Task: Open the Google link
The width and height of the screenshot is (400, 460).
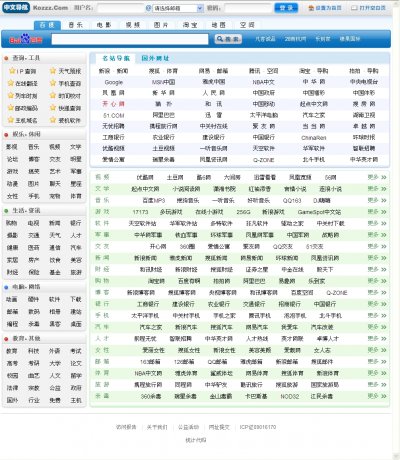Action: point(114,82)
